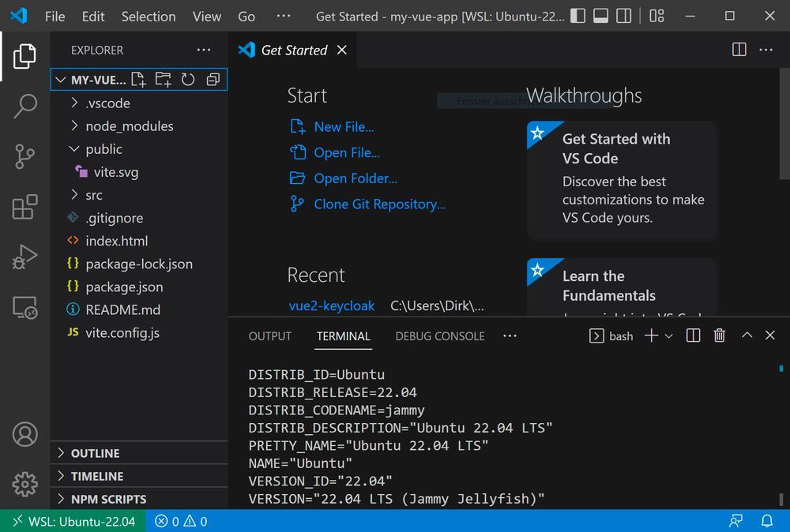
Task: Open Customize Layout control
Action: 656,16
